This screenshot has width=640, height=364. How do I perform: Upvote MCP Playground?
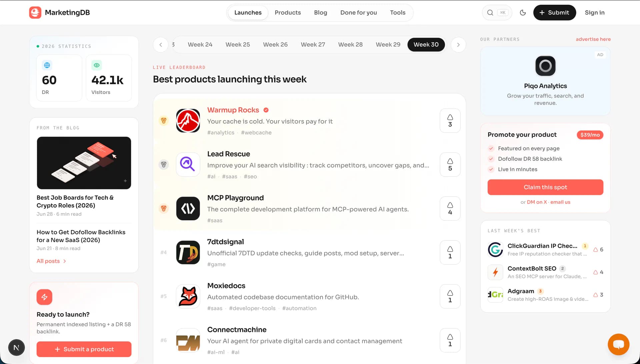450,208
